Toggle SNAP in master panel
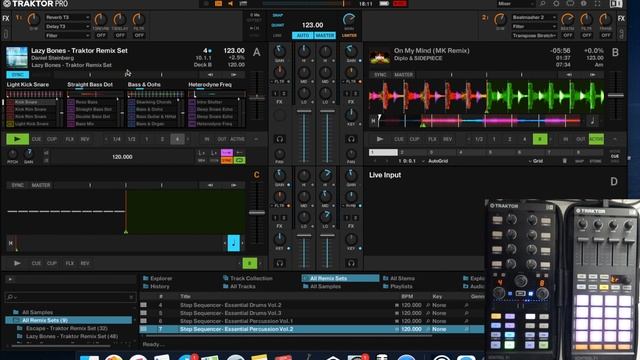 [x=278, y=16]
